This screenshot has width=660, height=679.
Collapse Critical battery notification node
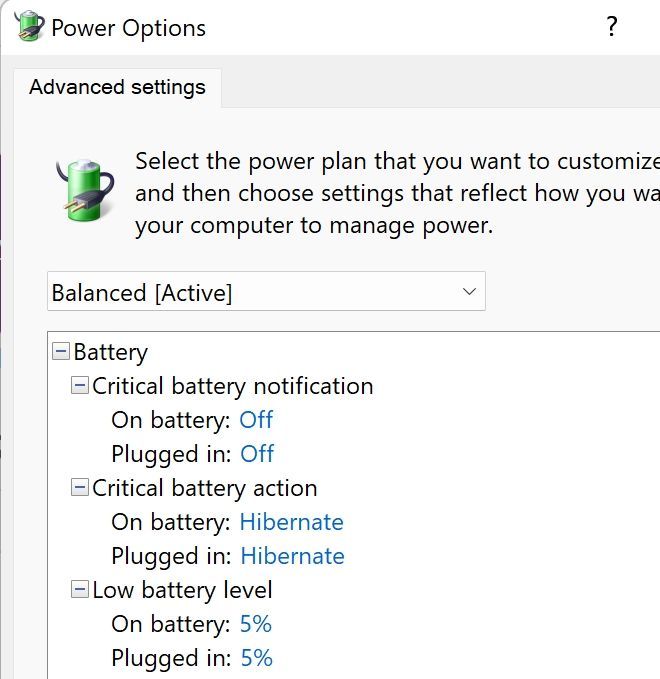(x=80, y=386)
